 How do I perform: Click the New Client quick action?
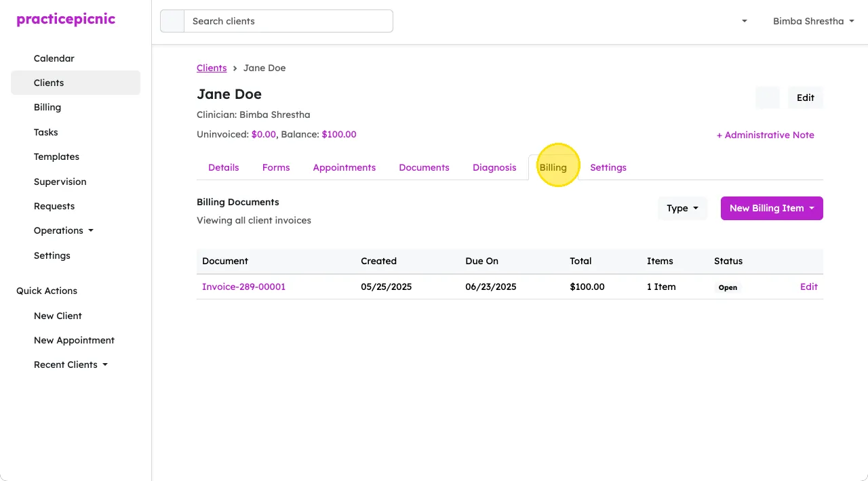click(58, 316)
